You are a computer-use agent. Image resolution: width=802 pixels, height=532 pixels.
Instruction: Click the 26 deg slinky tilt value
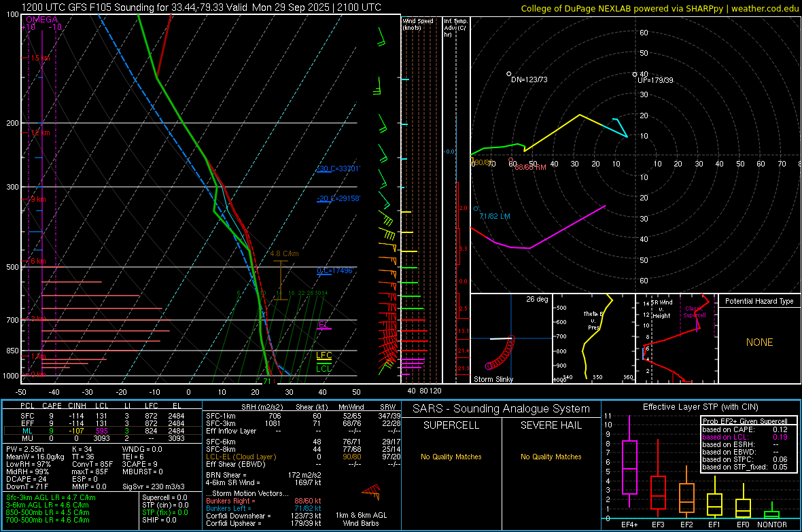(x=537, y=299)
